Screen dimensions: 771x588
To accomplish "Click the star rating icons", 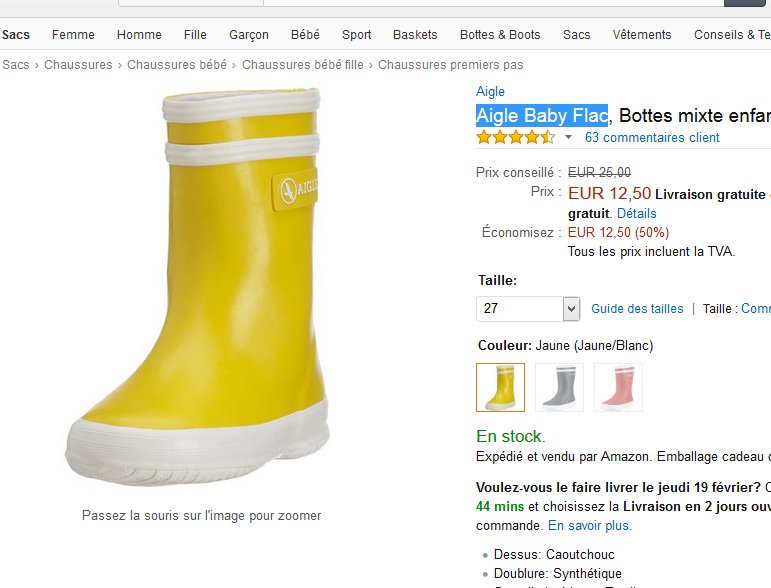I will [x=515, y=137].
